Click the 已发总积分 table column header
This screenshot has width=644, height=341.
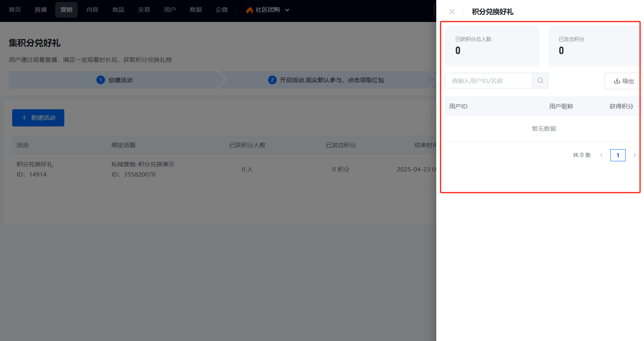click(x=341, y=145)
